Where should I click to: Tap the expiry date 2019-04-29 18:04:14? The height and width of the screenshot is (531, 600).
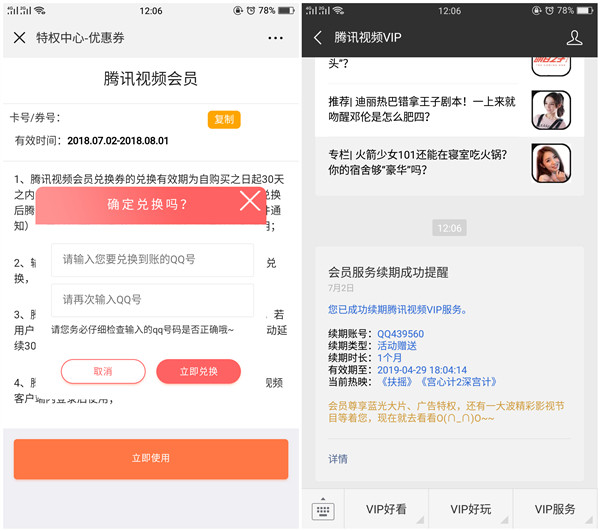(x=422, y=370)
